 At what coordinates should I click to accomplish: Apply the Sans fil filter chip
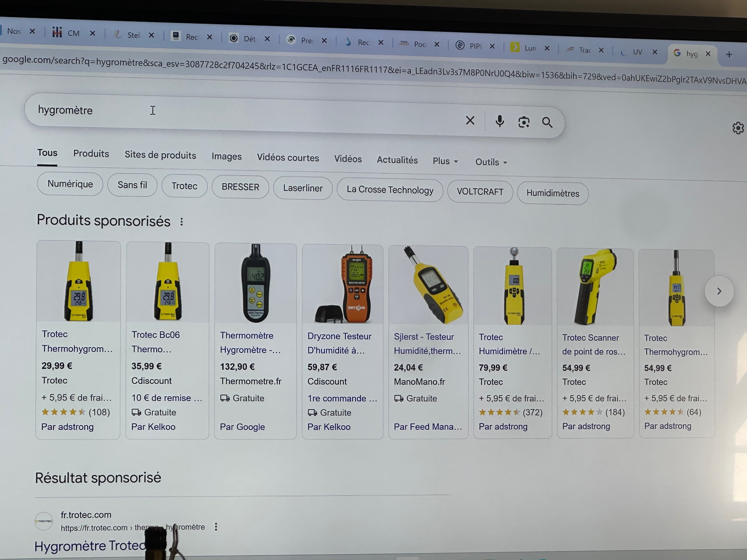point(132,185)
